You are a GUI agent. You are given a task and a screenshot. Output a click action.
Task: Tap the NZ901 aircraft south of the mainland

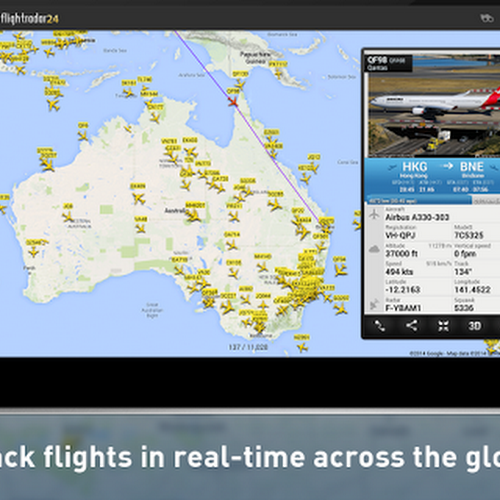(x=302, y=348)
